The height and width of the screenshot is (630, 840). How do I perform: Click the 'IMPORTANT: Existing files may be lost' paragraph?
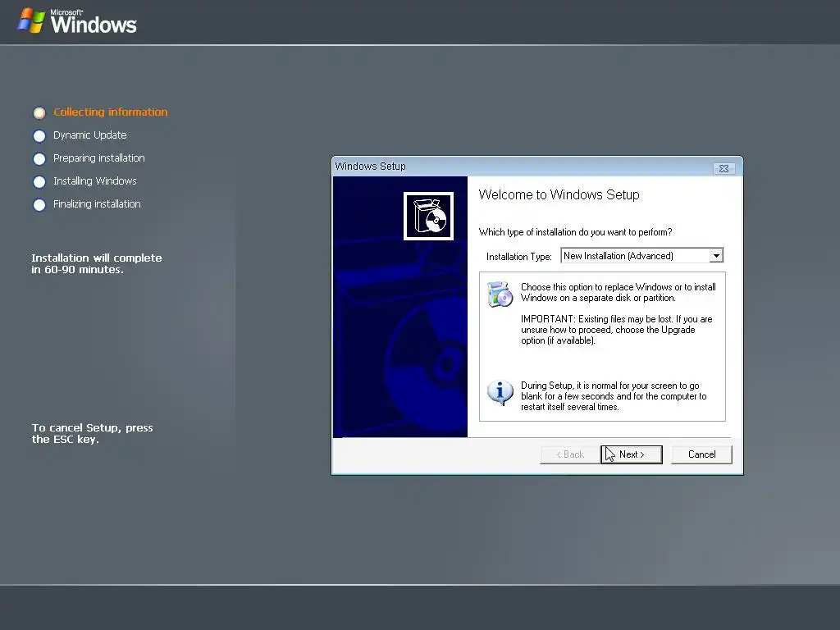click(617, 330)
